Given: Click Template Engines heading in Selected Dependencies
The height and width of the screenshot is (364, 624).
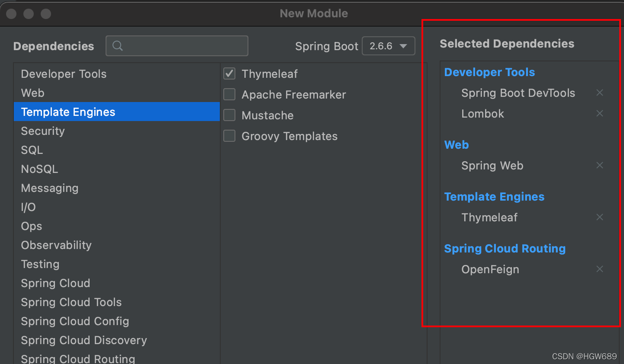Looking at the screenshot, I should click(494, 197).
